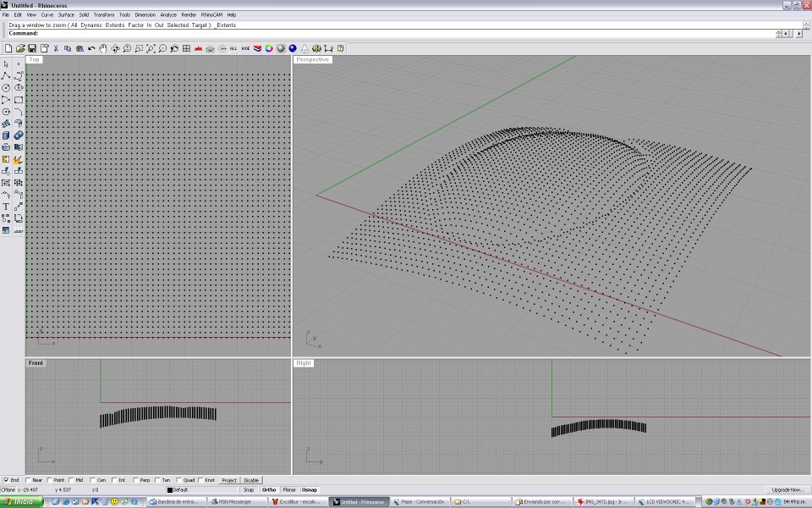Screen dimensions: 812x508
Task: Click the Front viewport title label
Action: [x=36, y=363]
